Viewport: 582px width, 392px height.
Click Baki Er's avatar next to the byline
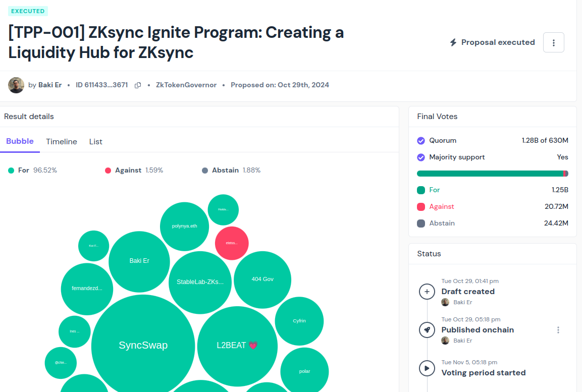pos(16,85)
